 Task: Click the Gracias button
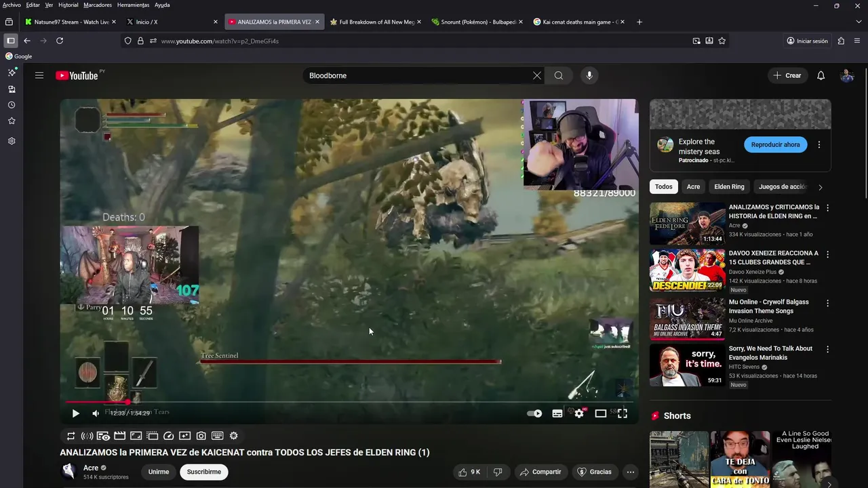[x=594, y=472]
